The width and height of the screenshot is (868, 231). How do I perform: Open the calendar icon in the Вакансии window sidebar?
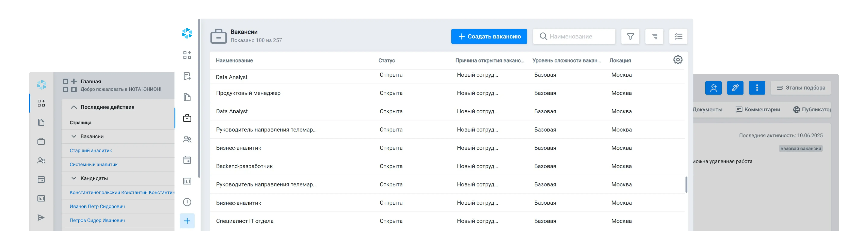(x=187, y=160)
